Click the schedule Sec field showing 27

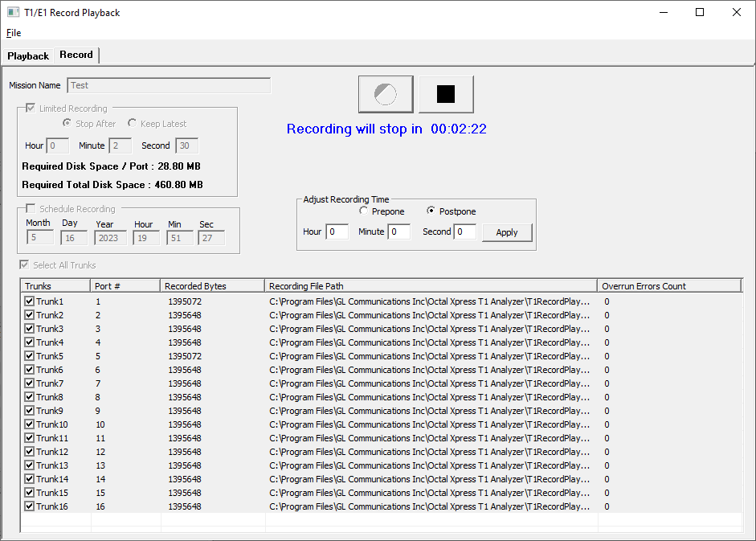coord(211,238)
